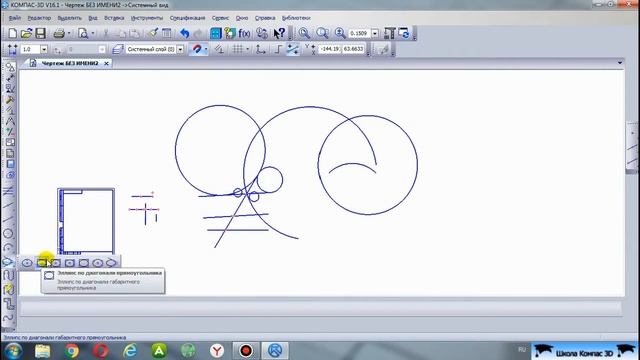Select the Ellipse tool in sidebar
The image size is (640, 360).
tap(8, 262)
